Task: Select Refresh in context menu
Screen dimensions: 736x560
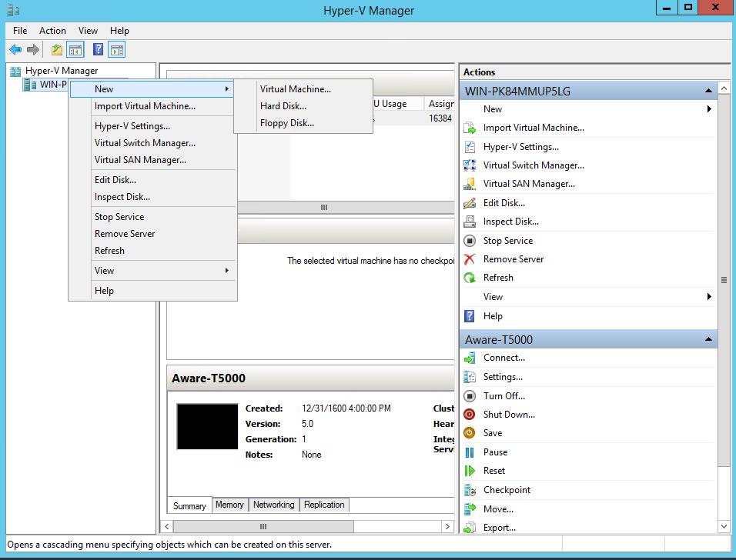Action: coord(153,251)
